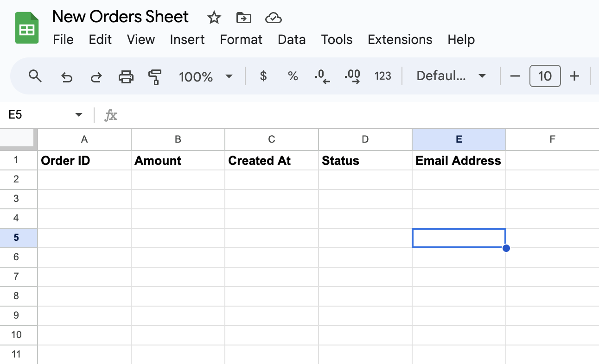Image resolution: width=599 pixels, height=364 pixels.
Task: Select row 2 header
Action: coord(19,180)
